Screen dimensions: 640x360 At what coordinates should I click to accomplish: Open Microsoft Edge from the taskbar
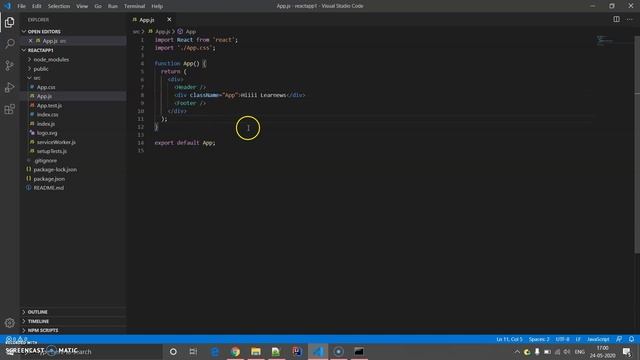pos(215,351)
